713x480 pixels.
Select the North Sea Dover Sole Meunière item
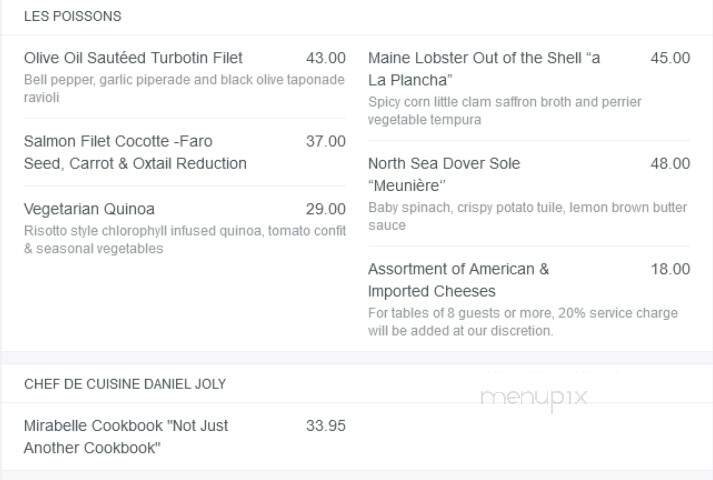click(x=444, y=174)
